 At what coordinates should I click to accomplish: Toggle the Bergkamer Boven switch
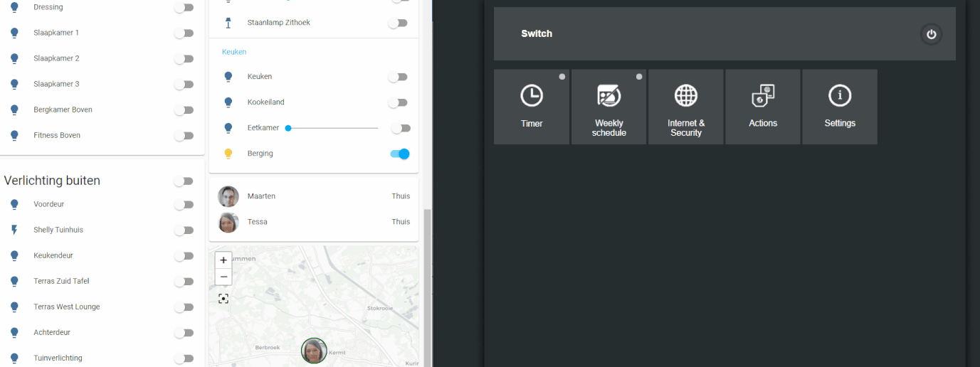click(184, 110)
